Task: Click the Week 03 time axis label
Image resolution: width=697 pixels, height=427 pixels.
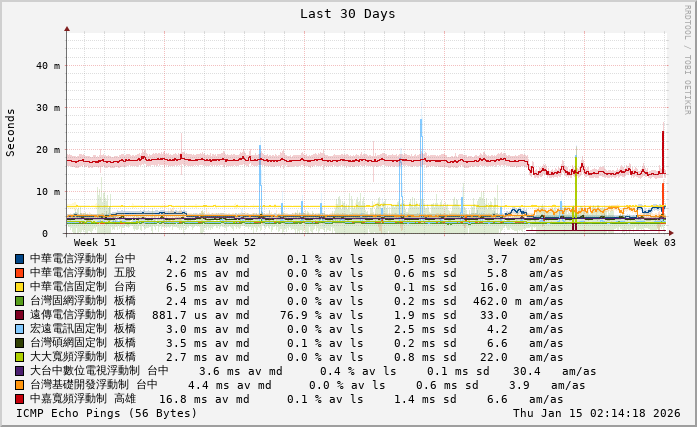Action: tap(655, 243)
